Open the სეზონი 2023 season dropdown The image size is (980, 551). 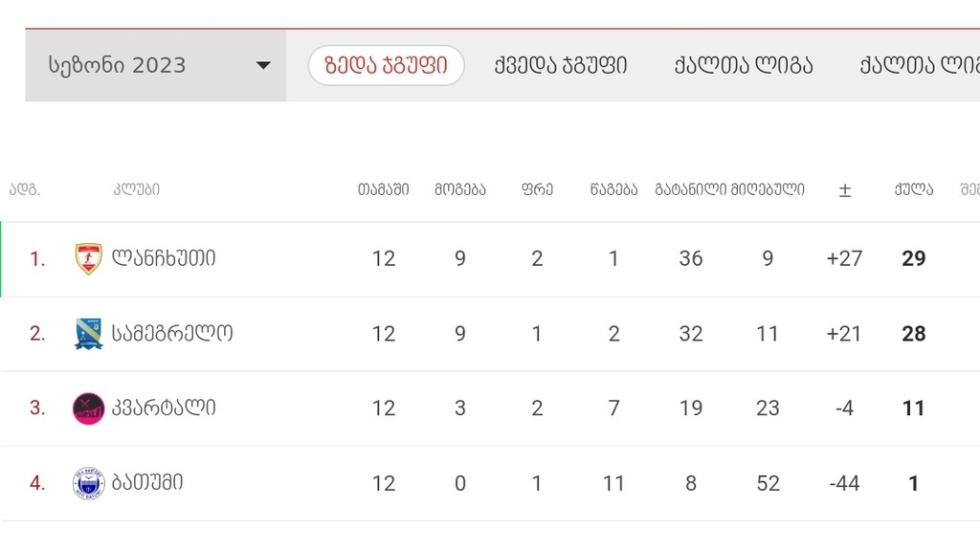(x=156, y=66)
